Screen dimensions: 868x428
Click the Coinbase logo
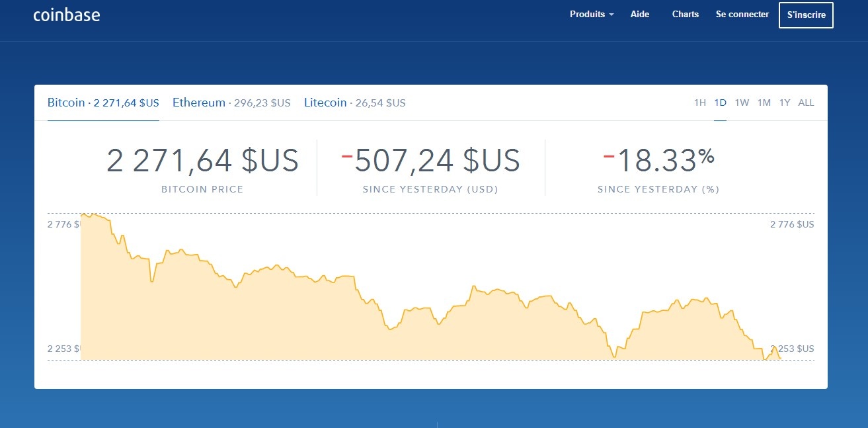[x=66, y=15]
